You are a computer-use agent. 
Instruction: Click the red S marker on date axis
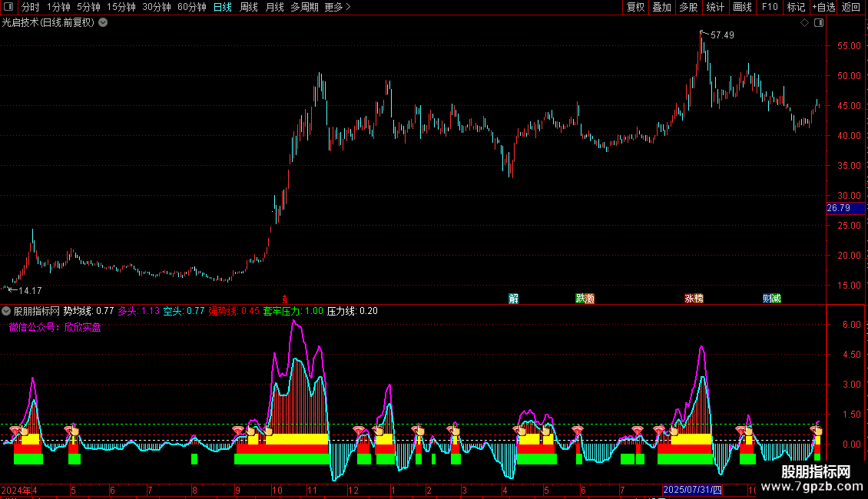[284, 299]
